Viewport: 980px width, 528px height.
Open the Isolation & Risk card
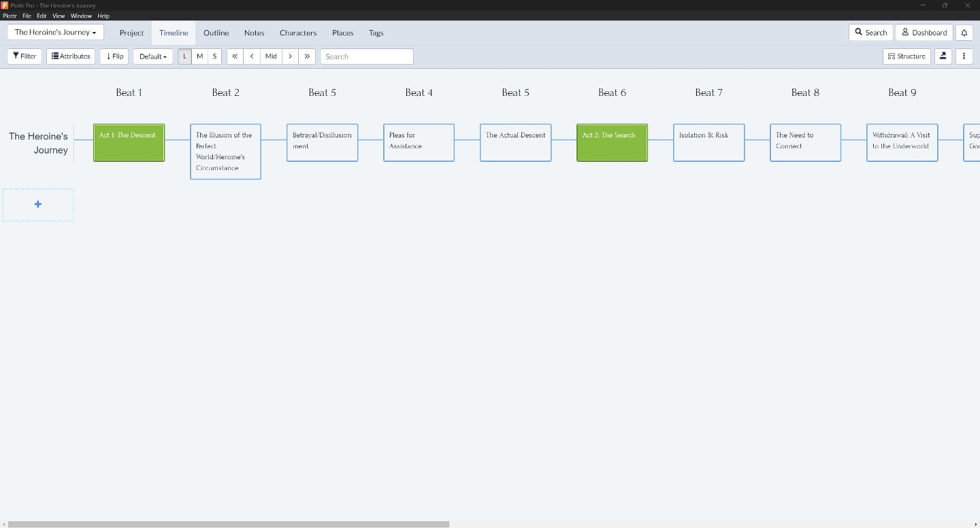708,142
